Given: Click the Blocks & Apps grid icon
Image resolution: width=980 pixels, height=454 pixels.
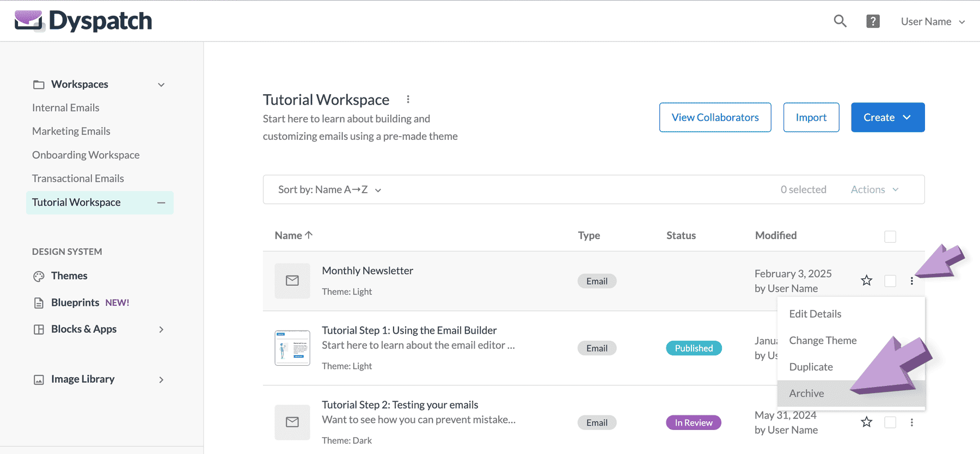Looking at the screenshot, I should (x=39, y=329).
